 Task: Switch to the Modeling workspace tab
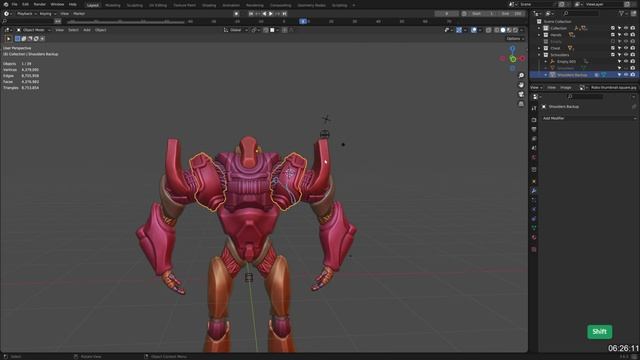coord(113,5)
